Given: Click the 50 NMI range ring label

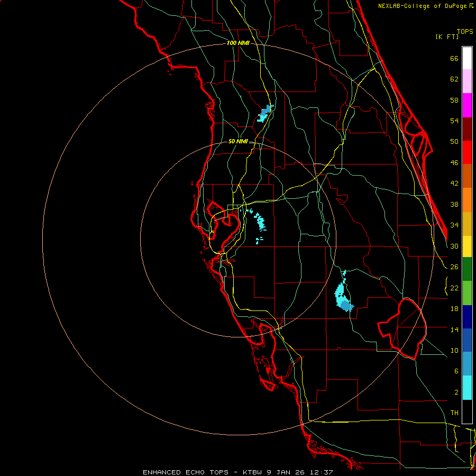Looking at the screenshot, I should click(x=237, y=141).
